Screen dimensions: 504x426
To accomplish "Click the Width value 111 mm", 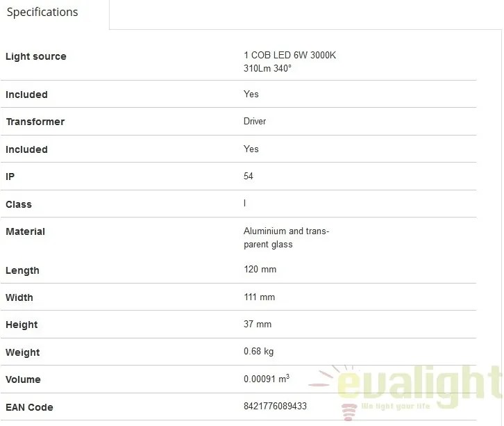I will pyautogui.click(x=259, y=297).
